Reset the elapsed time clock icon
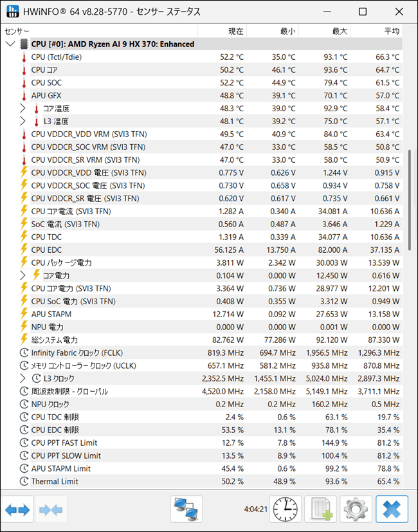 click(x=286, y=509)
